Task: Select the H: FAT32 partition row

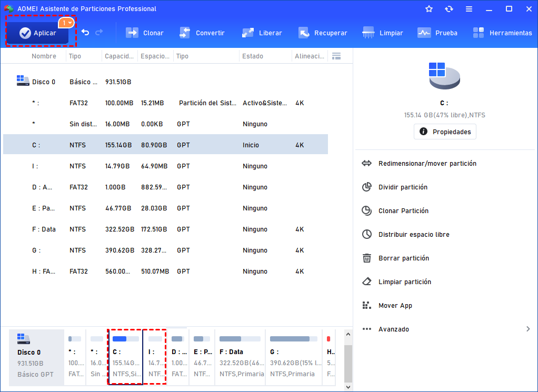Action: point(165,272)
